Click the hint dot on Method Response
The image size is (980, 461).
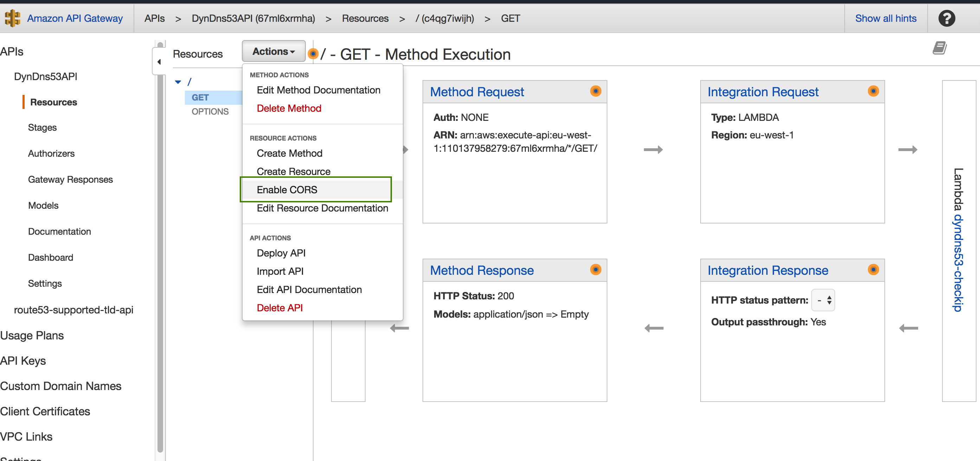595,270
